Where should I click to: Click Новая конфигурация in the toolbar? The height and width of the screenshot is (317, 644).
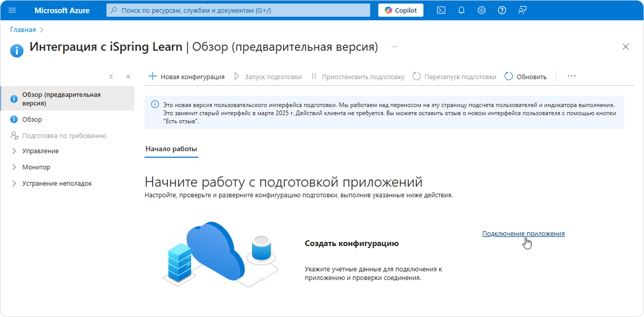tap(187, 77)
